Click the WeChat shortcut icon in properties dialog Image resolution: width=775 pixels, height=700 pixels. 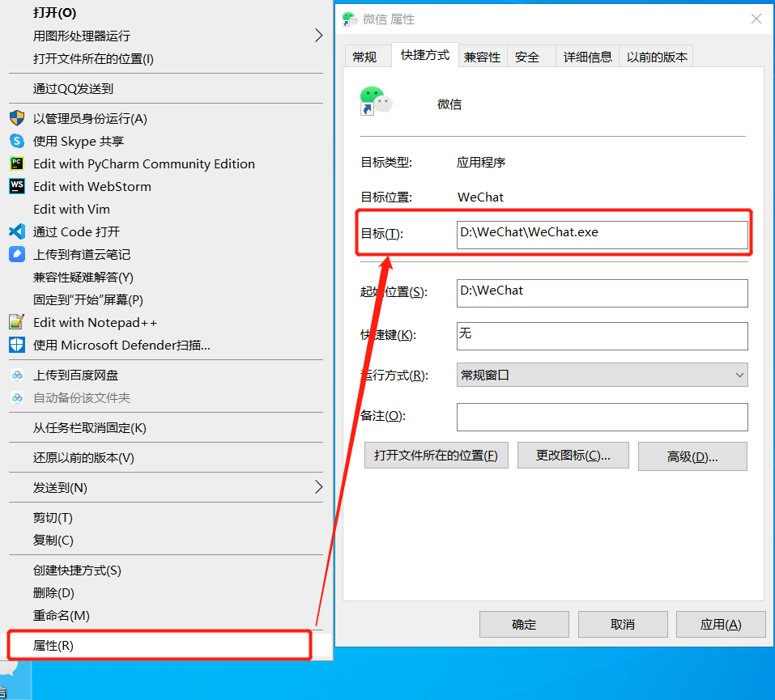(376, 101)
